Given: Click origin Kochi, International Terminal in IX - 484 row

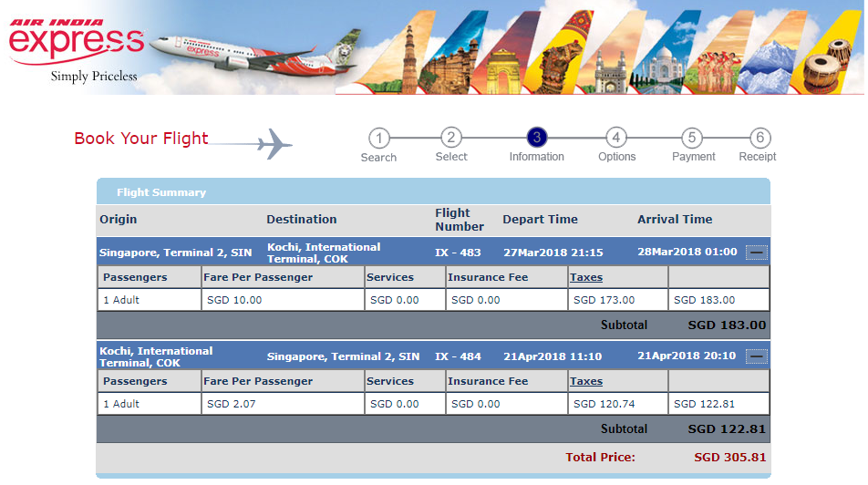Looking at the screenshot, I should pos(156,357).
